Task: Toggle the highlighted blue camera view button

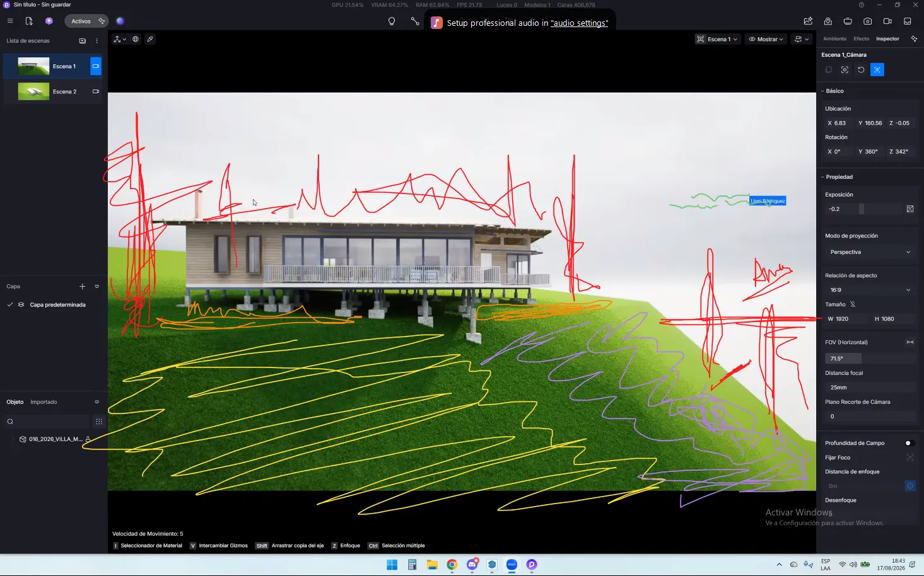Action: 877,70
